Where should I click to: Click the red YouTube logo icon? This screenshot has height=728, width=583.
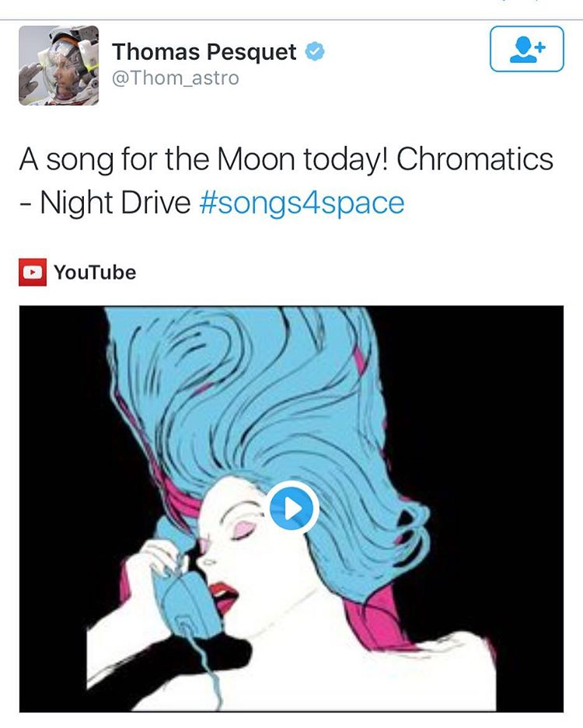click(32, 273)
